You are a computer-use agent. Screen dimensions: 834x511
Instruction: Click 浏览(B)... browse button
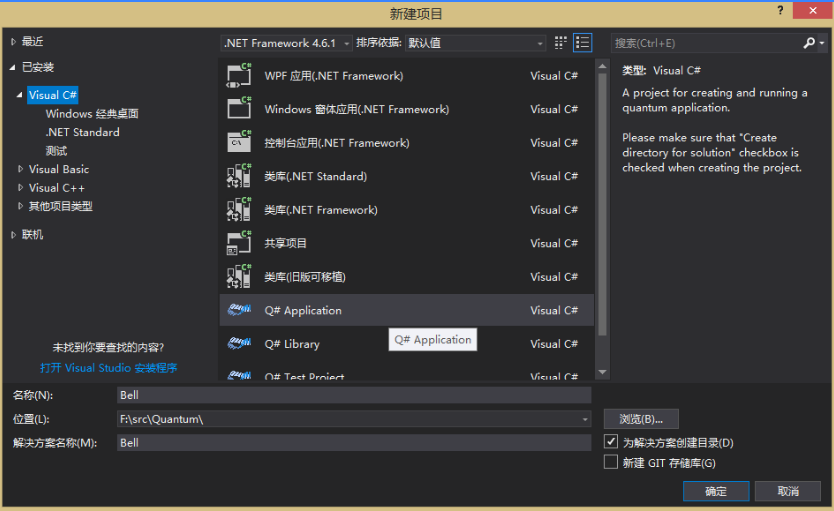(x=641, y=419)
